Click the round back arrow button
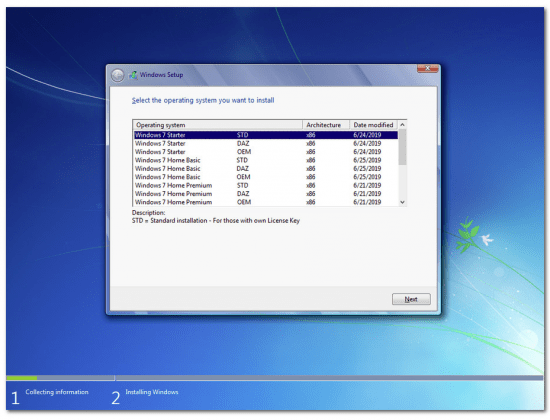 [x=118, y=75]
